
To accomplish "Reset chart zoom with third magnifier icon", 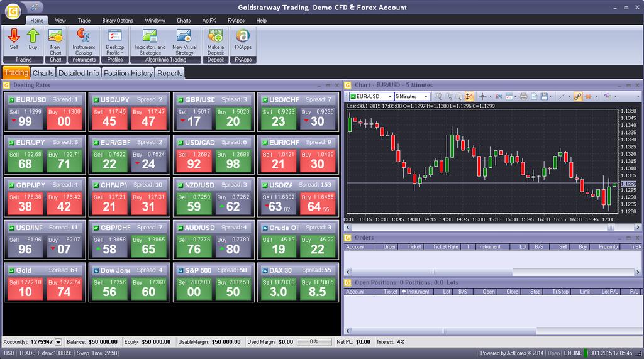I will pos(458,97).
